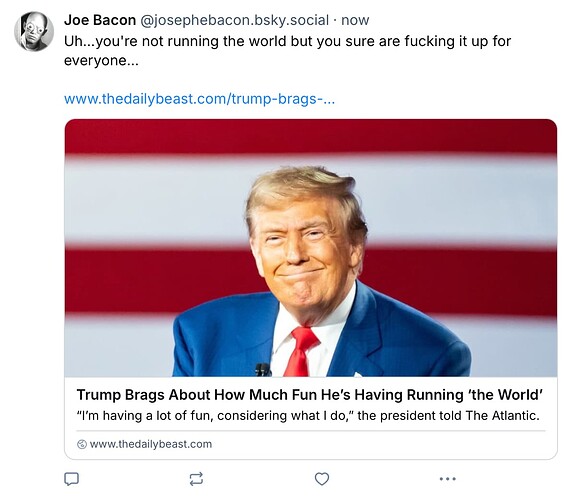Click the reply speech bubble icon
This screenshot has width=571, height=500.
tap(71, 479)
